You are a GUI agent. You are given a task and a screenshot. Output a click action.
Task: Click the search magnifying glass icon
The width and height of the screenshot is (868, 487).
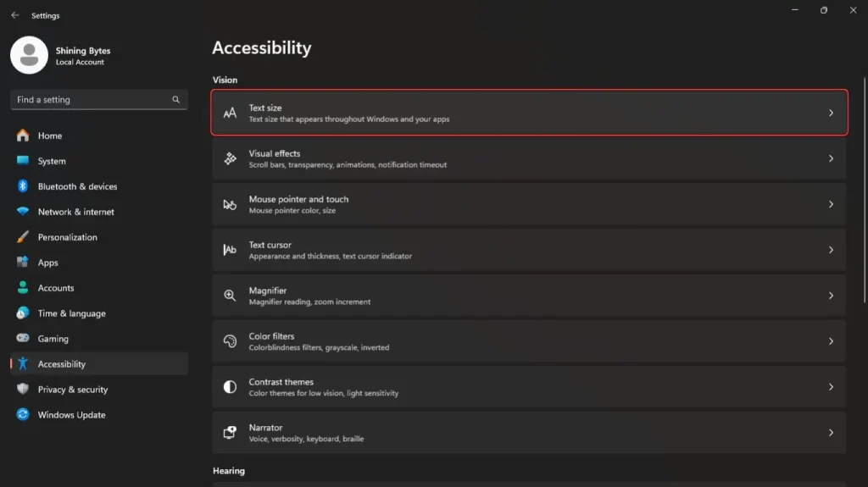[x=175, y=100]
